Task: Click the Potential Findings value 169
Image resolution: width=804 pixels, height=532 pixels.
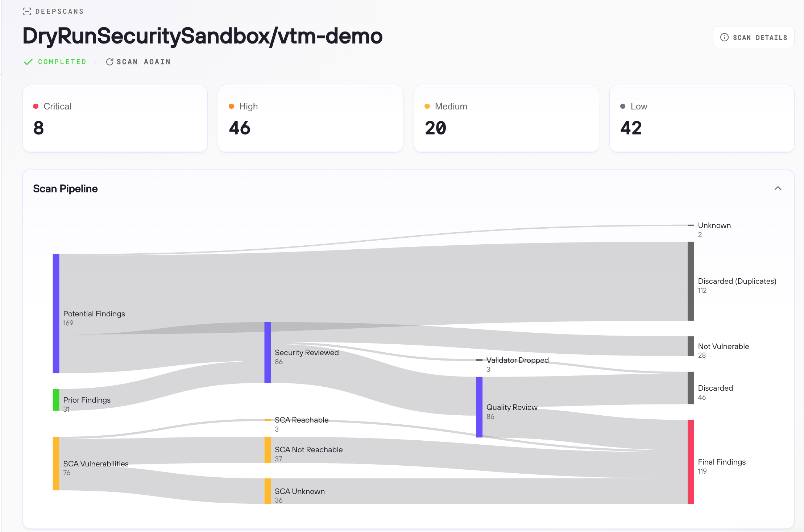Action: 68,323
